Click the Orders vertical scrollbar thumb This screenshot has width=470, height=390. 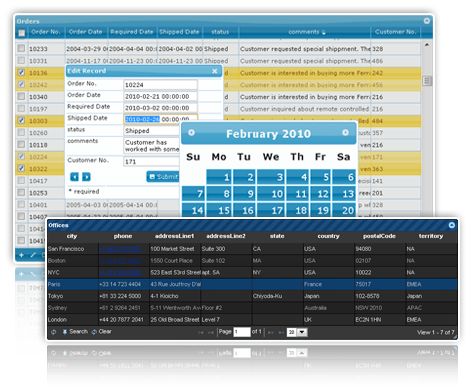point(427,81)
